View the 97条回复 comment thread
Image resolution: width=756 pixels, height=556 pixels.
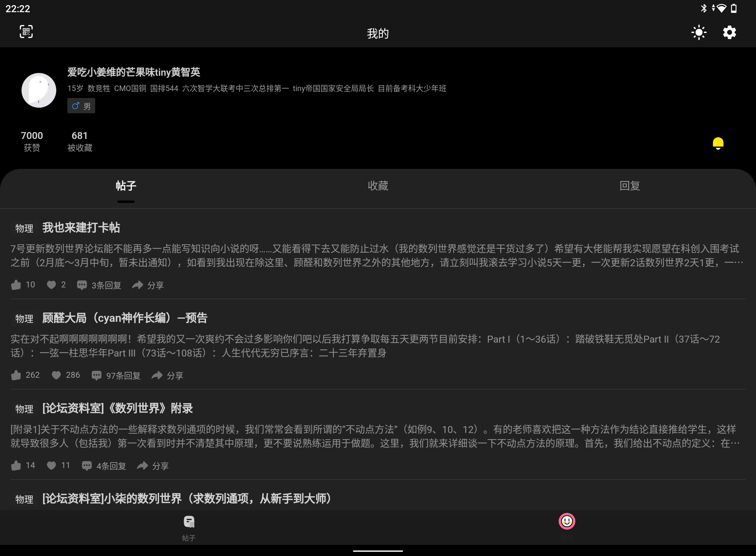tap(116, 376)
